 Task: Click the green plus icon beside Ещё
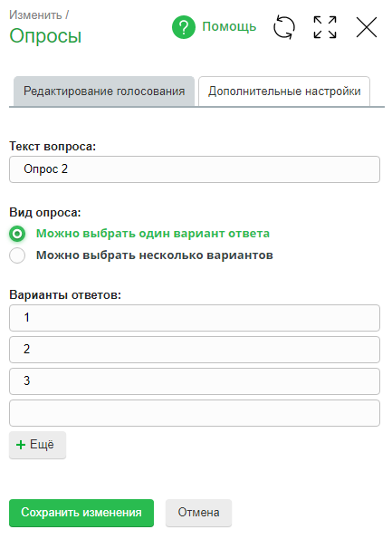[x=21, y=445]
